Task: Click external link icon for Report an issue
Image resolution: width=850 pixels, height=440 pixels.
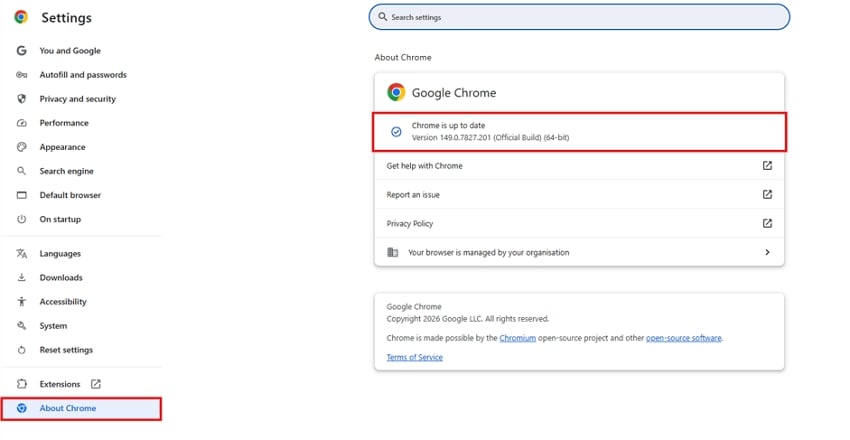Action: 767,194
